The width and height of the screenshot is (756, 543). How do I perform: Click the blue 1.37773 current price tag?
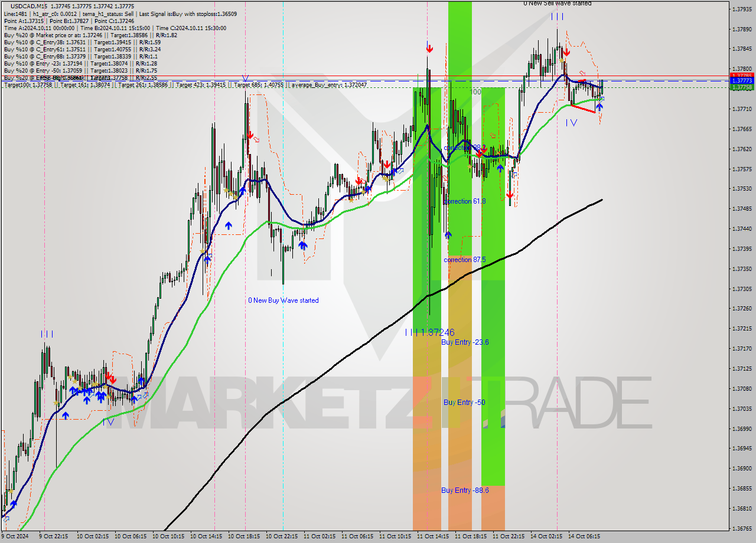(x=741, y=80)
